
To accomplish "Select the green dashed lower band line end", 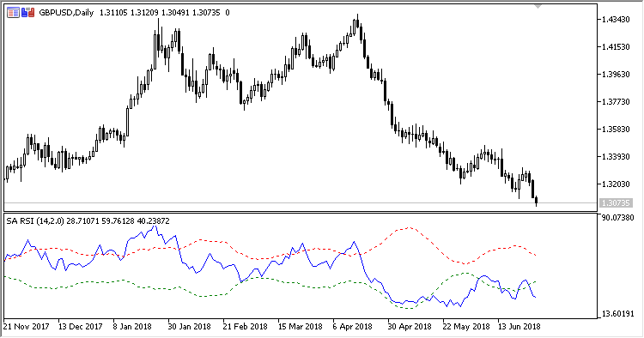I will (x=535, y=281).
